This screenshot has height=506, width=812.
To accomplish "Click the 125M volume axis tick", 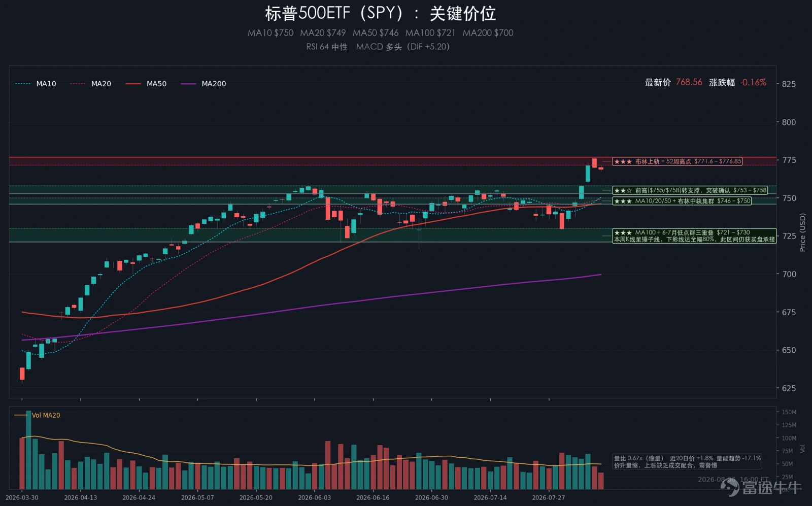I will click(x=789, y=425).
